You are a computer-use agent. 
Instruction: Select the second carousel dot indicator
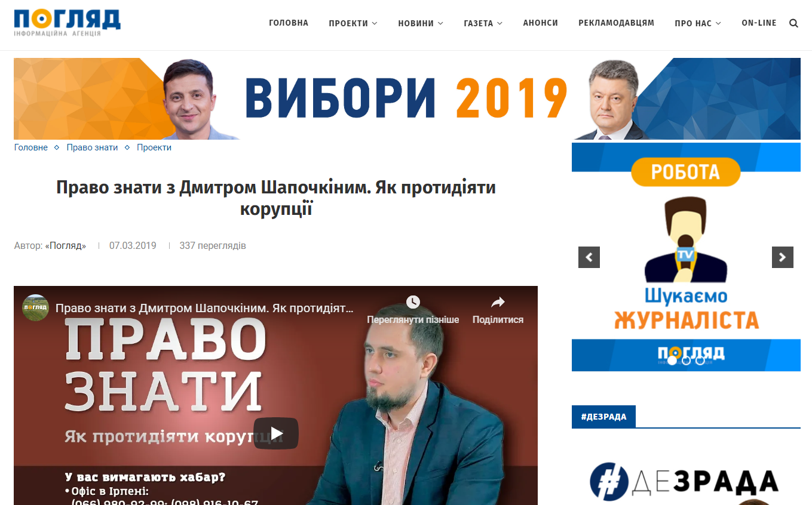tap(686, 361)
